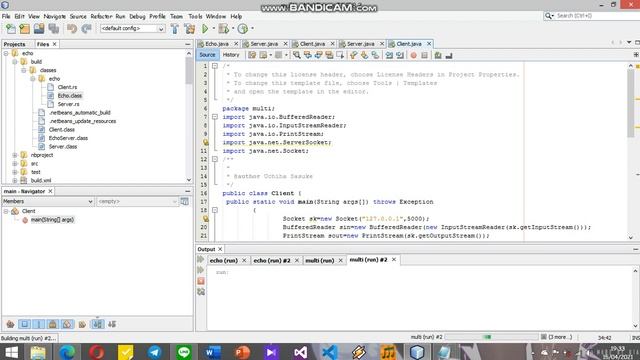Viewport: 640px width, 360px height.
Task: Click the Redo toolbar icon
Action: click(x=86, y=29)
